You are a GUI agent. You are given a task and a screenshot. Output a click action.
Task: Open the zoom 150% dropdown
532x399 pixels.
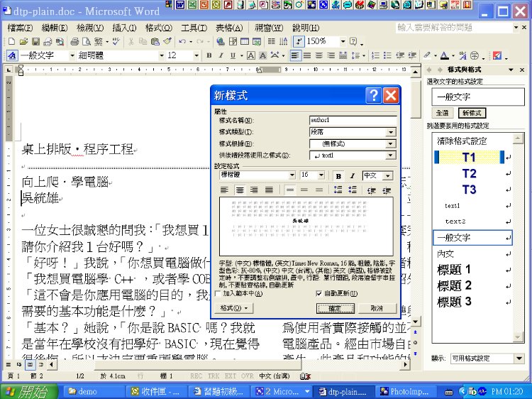343,41
